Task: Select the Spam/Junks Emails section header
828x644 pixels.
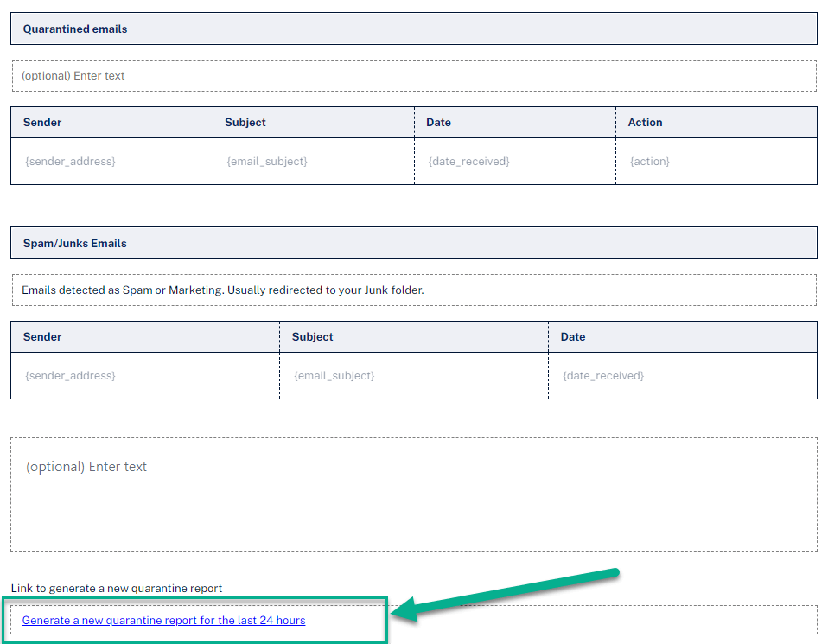Action: pos(414,243)
